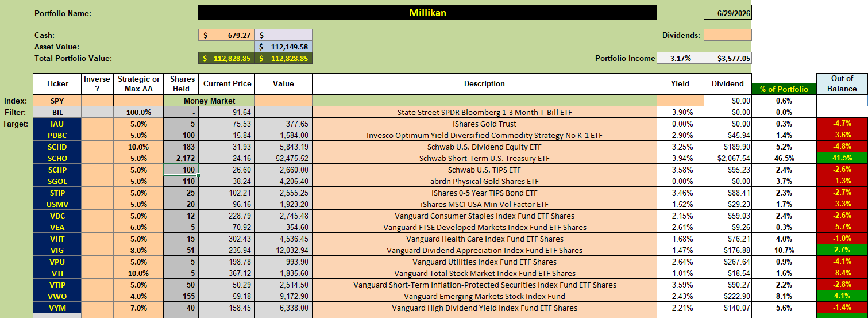Select SCHO dividend $2,067.54
This screenshot has height=318, width=868.
click(x=727, y=158)
